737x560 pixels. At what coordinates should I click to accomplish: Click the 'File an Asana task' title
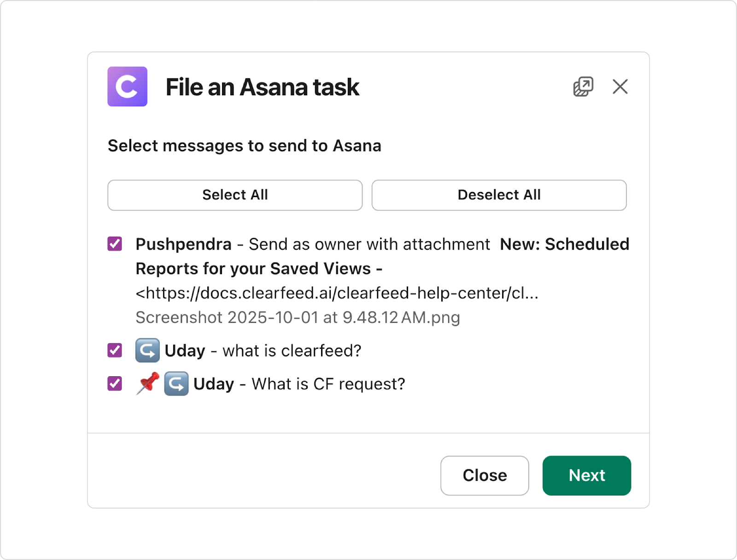click(262, 87)
